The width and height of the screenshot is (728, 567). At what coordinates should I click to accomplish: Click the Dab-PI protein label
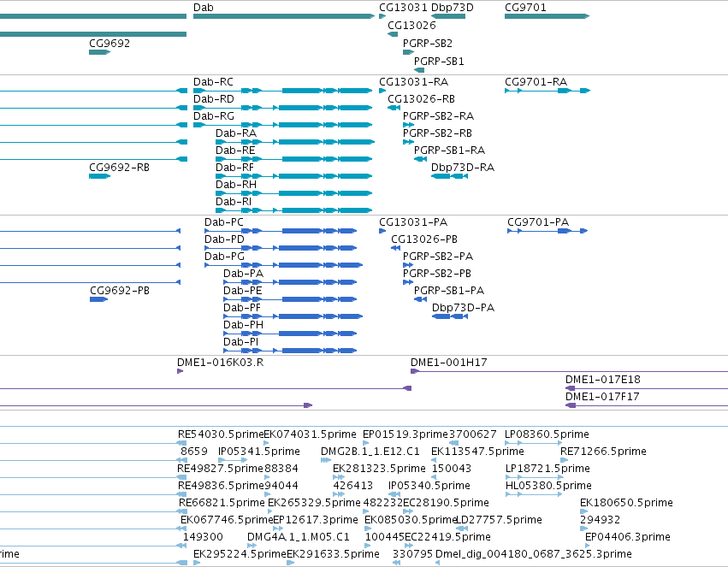point(241,342)
